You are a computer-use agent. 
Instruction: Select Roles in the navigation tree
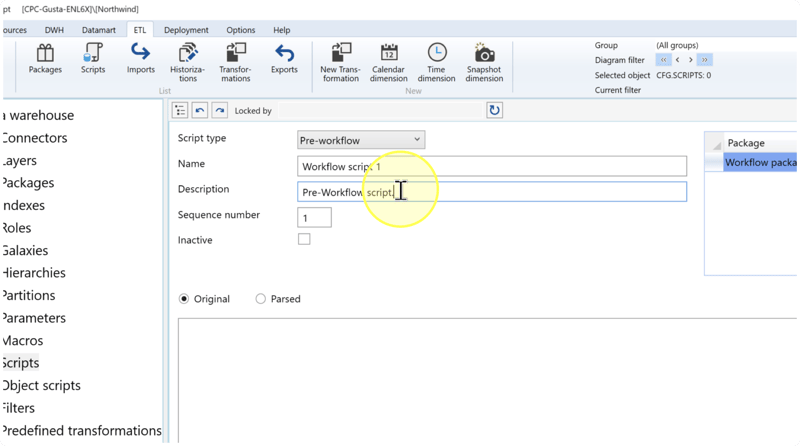17,228
